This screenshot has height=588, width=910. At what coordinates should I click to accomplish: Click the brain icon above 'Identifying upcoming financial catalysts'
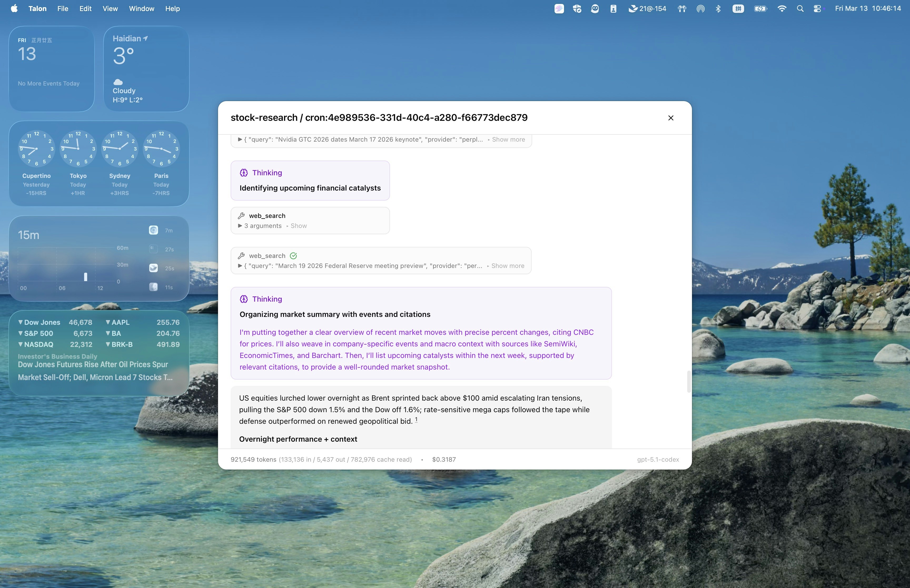click(x=244, y=173)
